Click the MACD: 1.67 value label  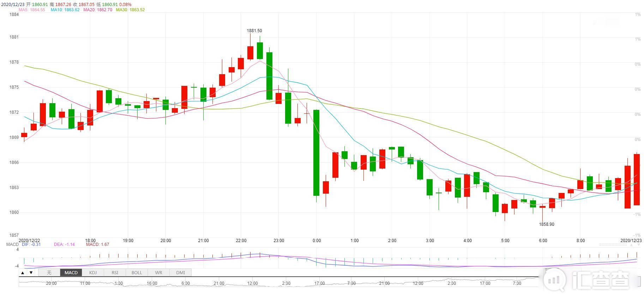point(97,245)
